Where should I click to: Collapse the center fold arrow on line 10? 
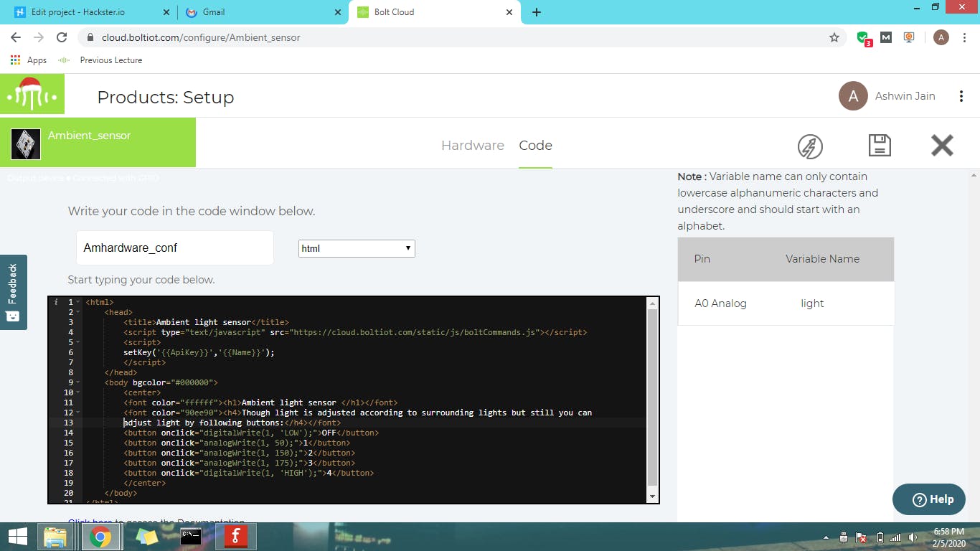click(77, 393)
